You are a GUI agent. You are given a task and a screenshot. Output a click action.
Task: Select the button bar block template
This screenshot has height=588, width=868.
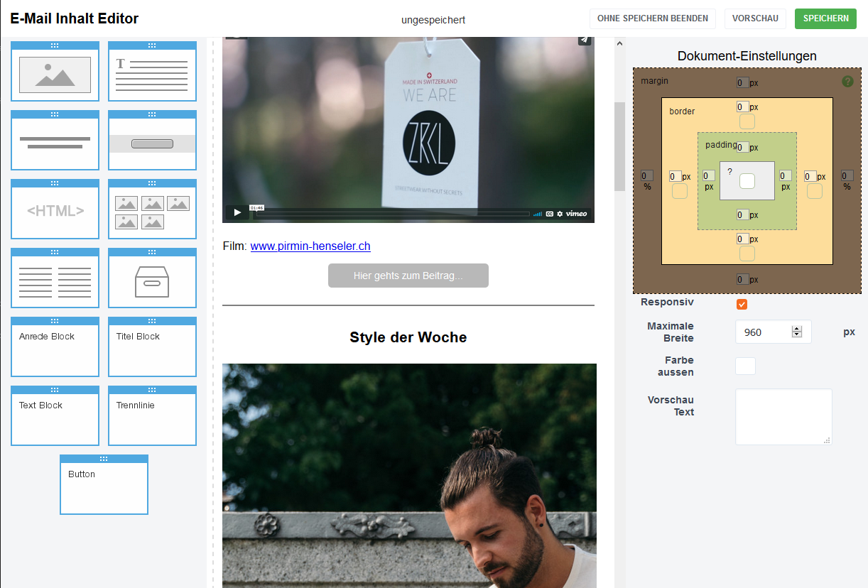152,140
